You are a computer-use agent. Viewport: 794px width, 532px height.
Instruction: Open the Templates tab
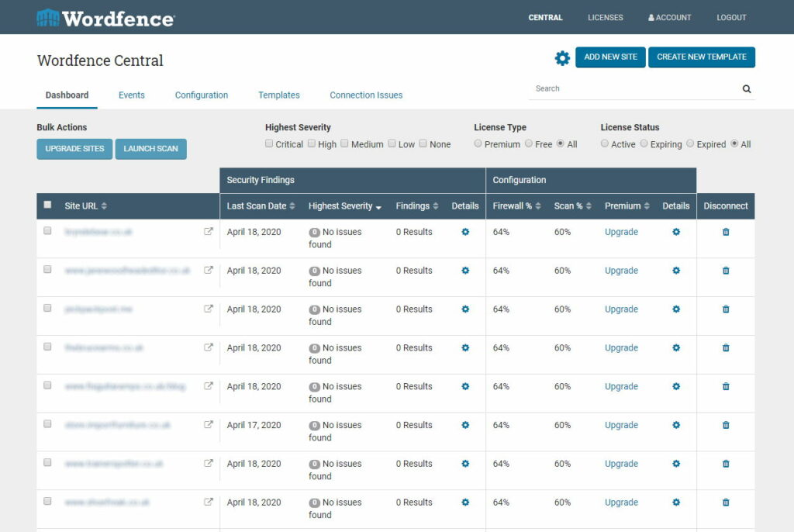(279, 95)
